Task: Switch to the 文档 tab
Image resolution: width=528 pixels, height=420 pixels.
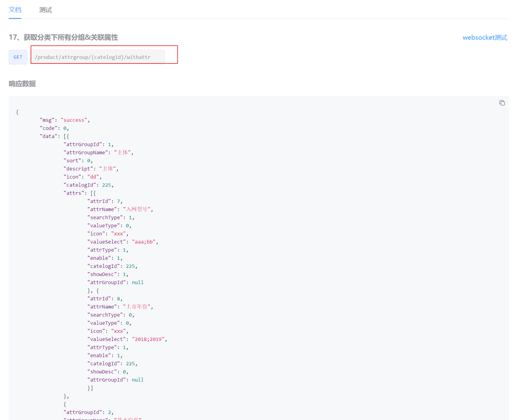Action: pyautogui.click(x=15, y=10)
